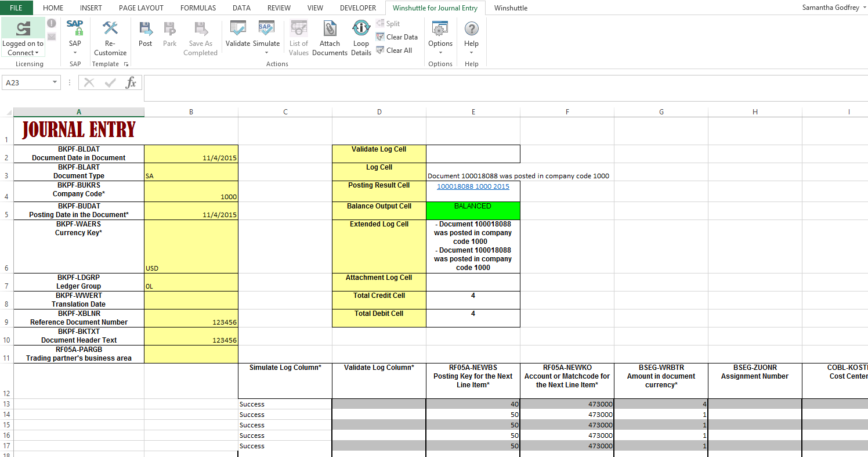Select Currency Key cell containing USD
Viewport: 868px width, 457px height.
pos(191,247)
